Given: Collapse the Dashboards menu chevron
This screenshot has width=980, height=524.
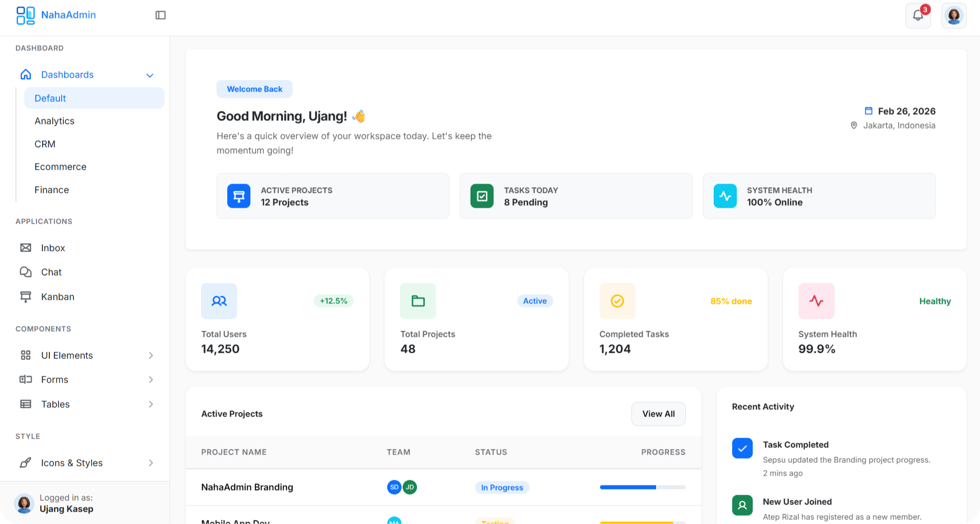Looking at the screenshot, I should coord(150,75).
